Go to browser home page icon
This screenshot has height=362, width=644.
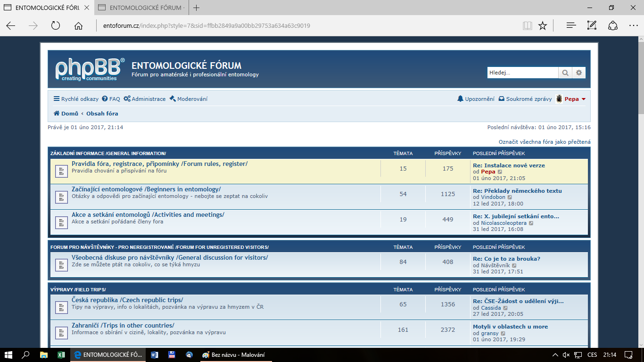tap(78, 26)
